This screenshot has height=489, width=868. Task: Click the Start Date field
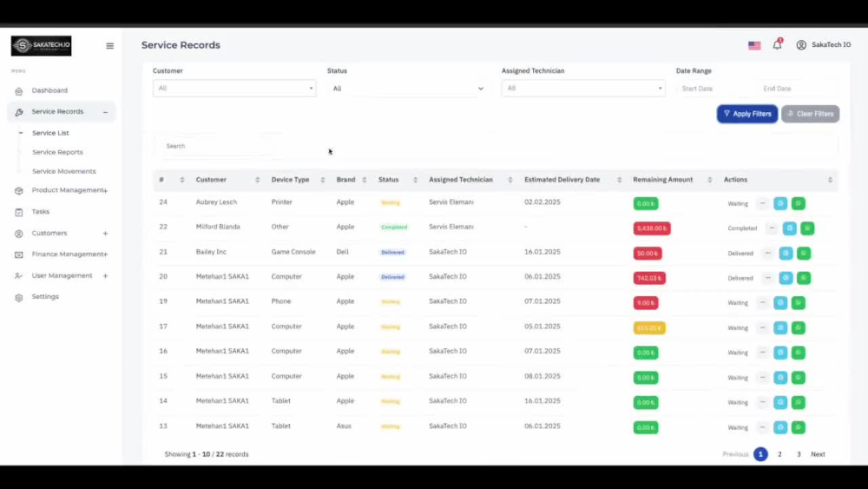[x=714, y=89]
